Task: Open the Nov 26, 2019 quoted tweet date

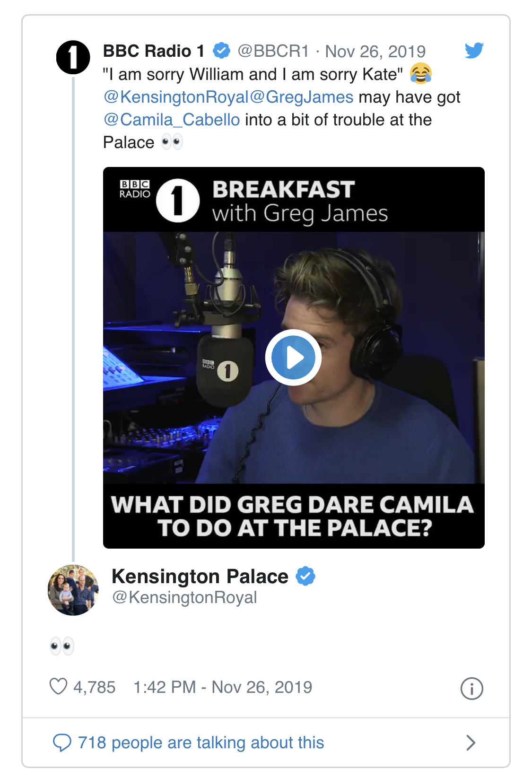Action: pyautogui.click(x=375, y=51)
